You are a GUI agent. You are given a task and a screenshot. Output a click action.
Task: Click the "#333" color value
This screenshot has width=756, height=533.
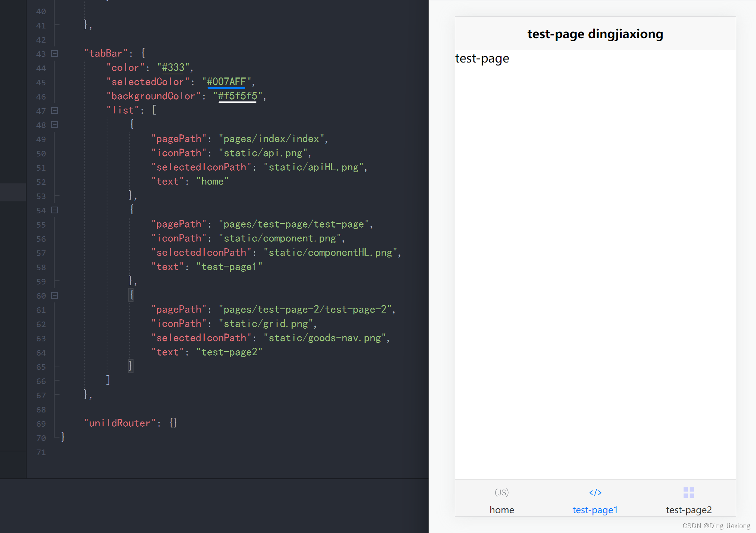[x=173, y=67]
